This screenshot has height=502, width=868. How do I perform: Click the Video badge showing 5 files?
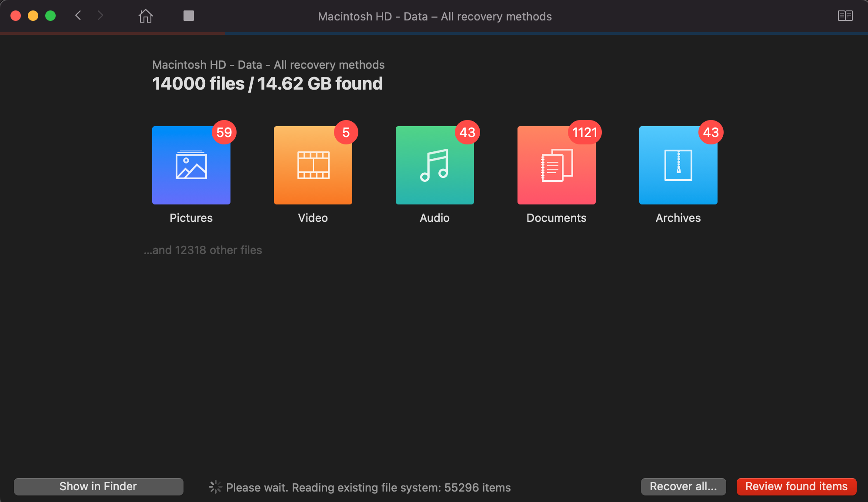tap(345, 131)
